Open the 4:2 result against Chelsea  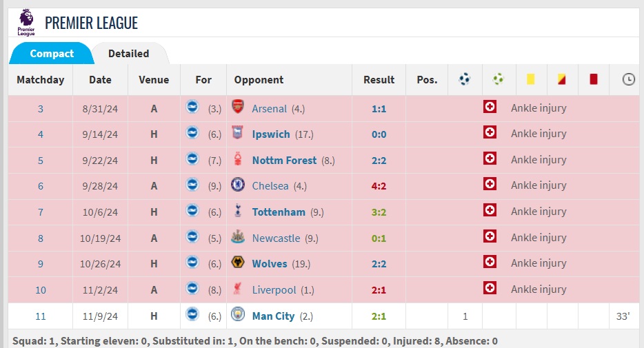[379, 186]
